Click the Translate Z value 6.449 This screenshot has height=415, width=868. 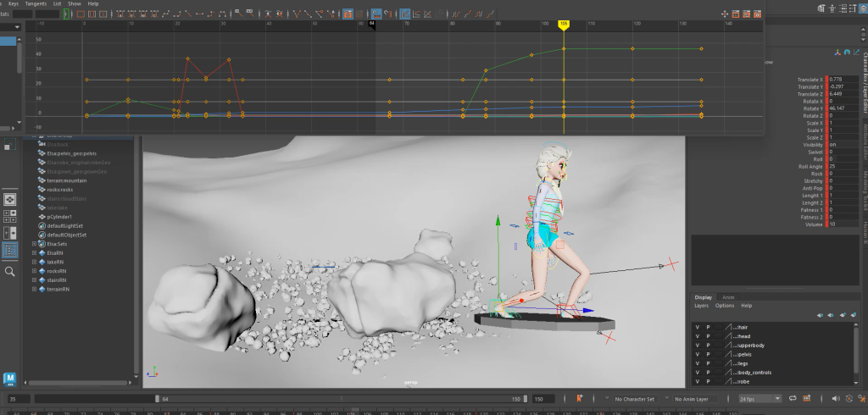pyautogui.click(x=843, y=94)
